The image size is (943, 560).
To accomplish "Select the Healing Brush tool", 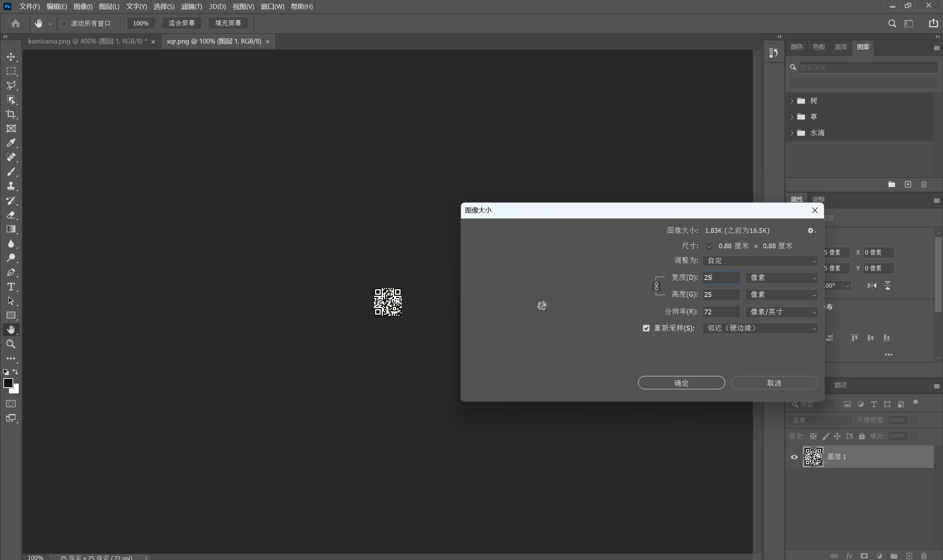I will coord(11,157).
